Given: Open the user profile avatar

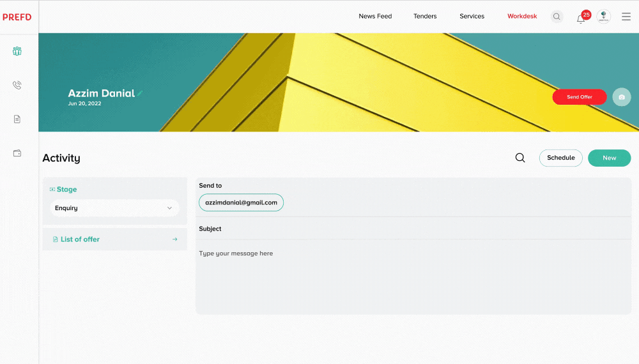Looking at the screenshot, I should 604,17.
